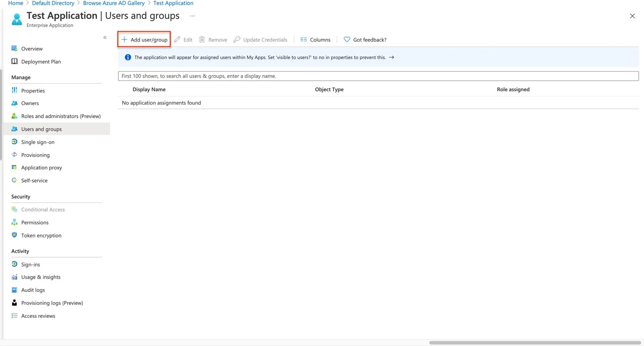
Task: Go to Browse Azure AD Gallery breadcrumb
Action: pos(114,3)
